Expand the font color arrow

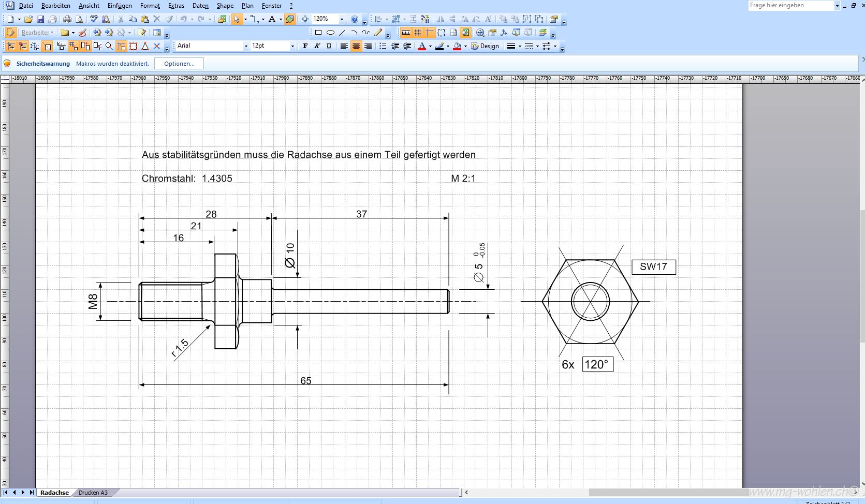coord(430,46)
